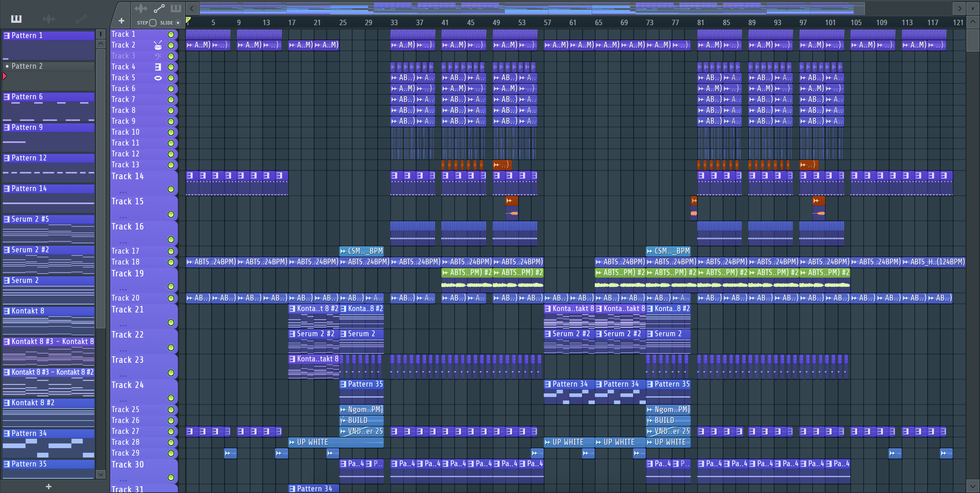Toggle mute LED on Track 24
The height and width of the screenshot is (493, 980).
pyautogui.click(x=171, y=398)
